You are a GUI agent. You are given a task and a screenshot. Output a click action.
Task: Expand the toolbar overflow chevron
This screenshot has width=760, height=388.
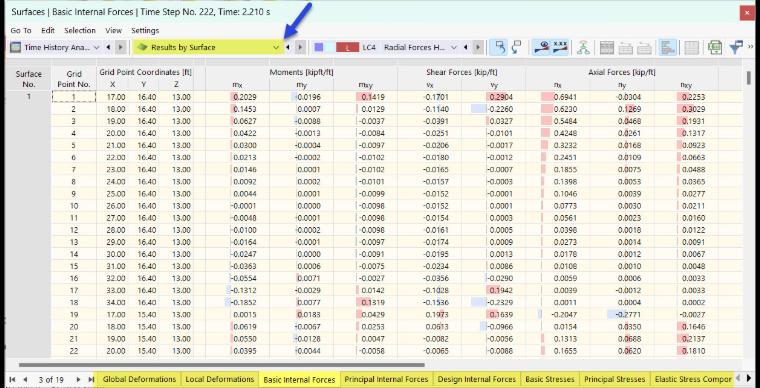[x=751, y=47]
